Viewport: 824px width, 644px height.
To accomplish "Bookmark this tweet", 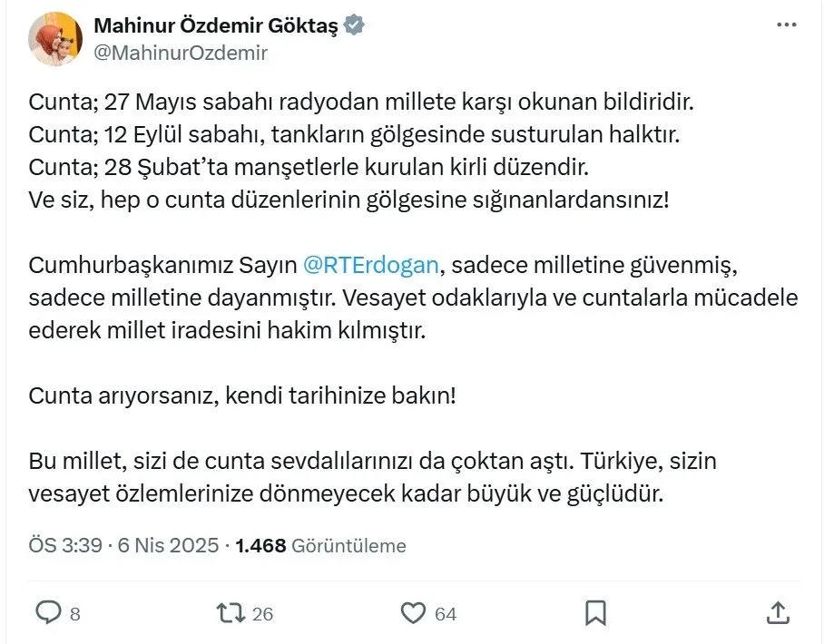I will tap(595, 613).
